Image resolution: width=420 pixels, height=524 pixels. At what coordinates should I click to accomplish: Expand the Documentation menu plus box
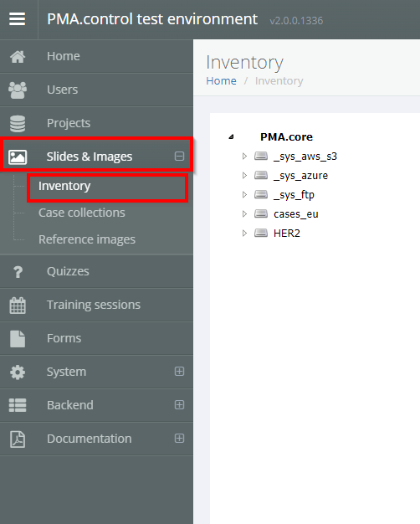point(179,438)
